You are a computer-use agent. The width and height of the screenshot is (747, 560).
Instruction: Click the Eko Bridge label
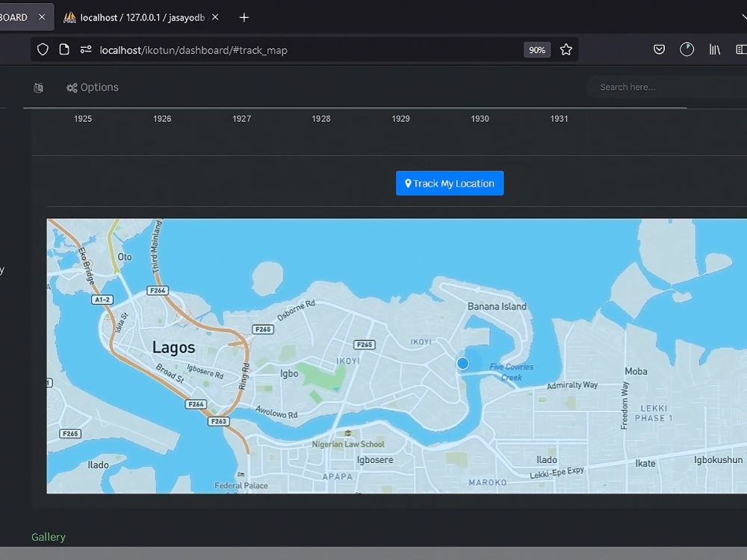point(87,266)
